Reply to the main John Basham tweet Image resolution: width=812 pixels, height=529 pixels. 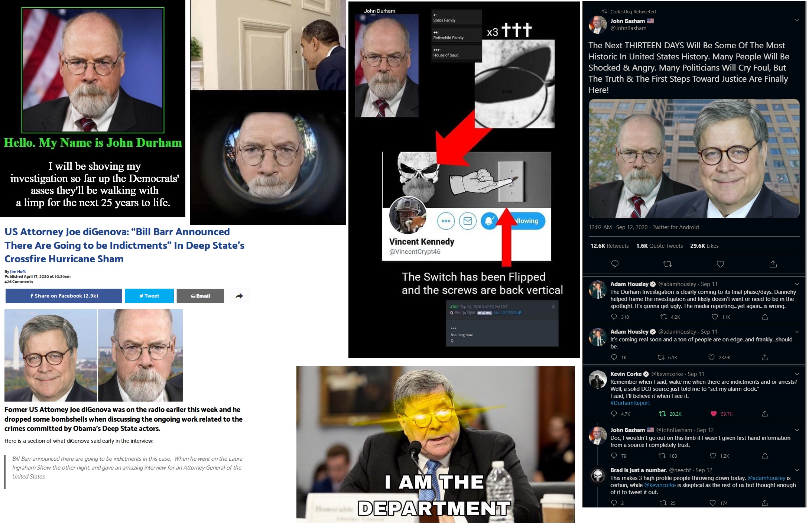(x=615, y=264)
